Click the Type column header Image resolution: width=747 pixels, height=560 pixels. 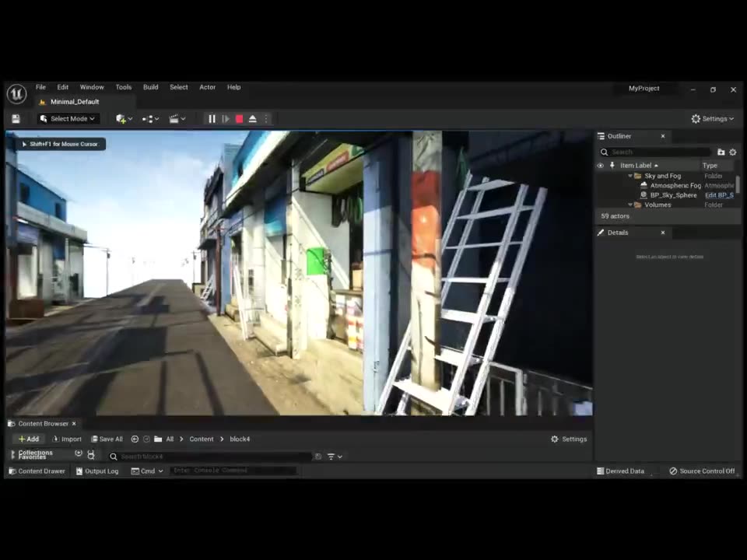tap(710, 166)
